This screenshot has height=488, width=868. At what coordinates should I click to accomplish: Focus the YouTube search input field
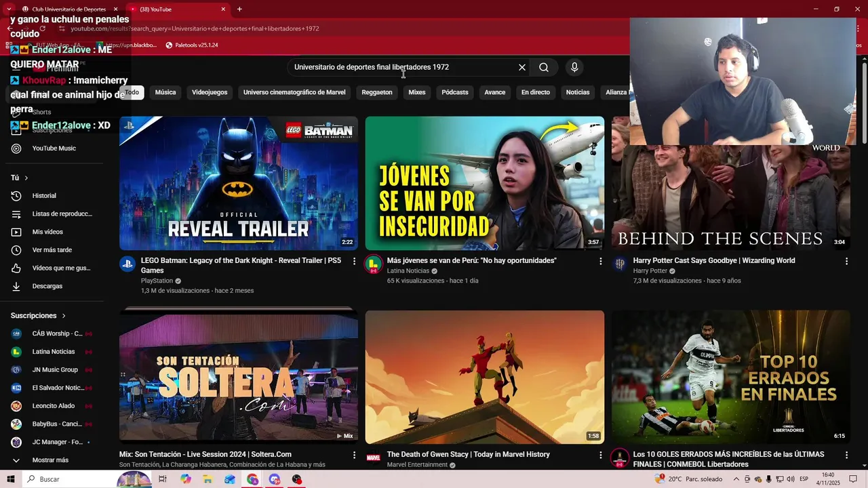[403, 67]
